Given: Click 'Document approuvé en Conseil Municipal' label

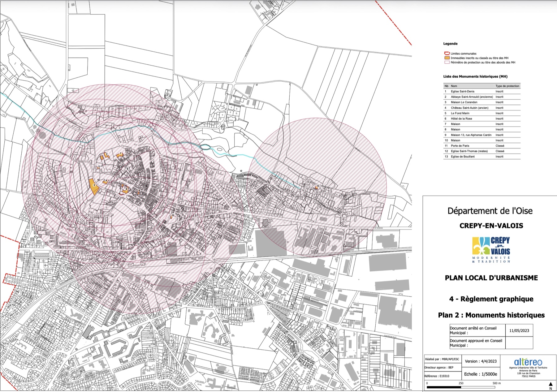Looking at the screenshot, I should click(476, 343).
